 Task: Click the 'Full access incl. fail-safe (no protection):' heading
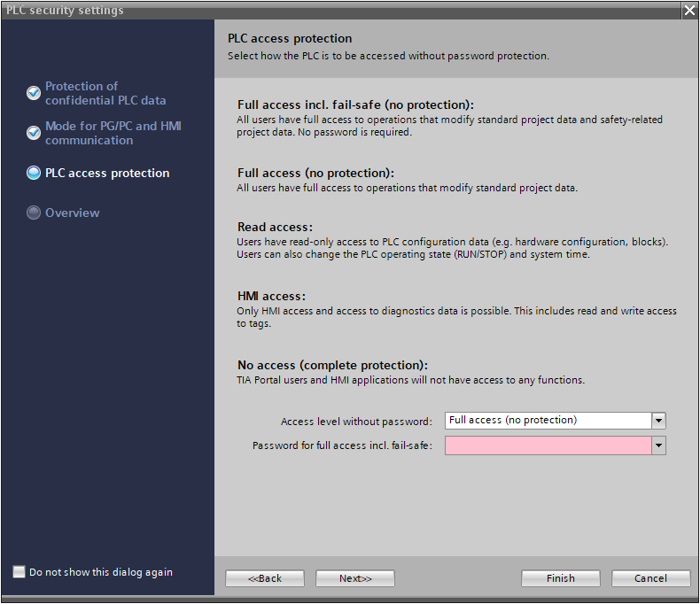pyautogui.click(x=355, y=105)
